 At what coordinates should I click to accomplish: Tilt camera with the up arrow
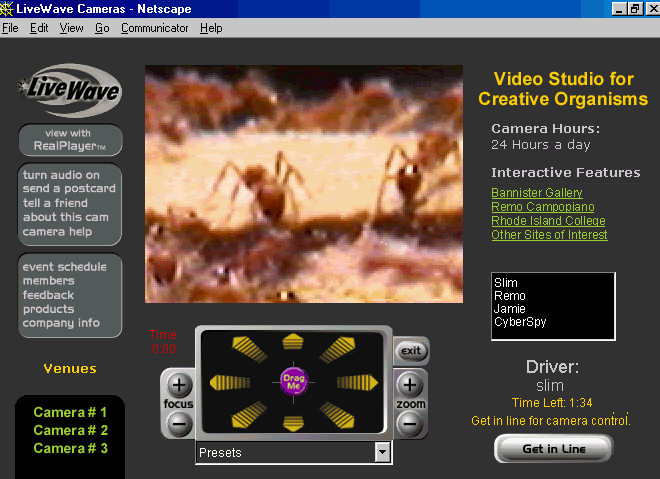point(293,342)
